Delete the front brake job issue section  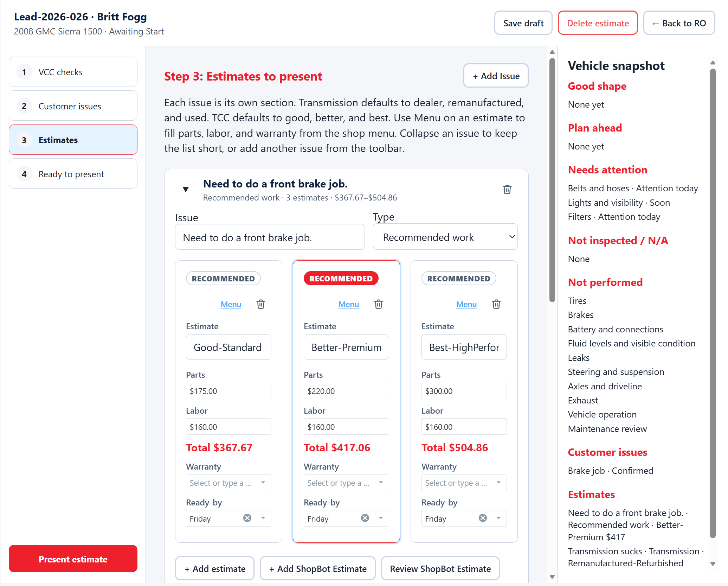507,190
